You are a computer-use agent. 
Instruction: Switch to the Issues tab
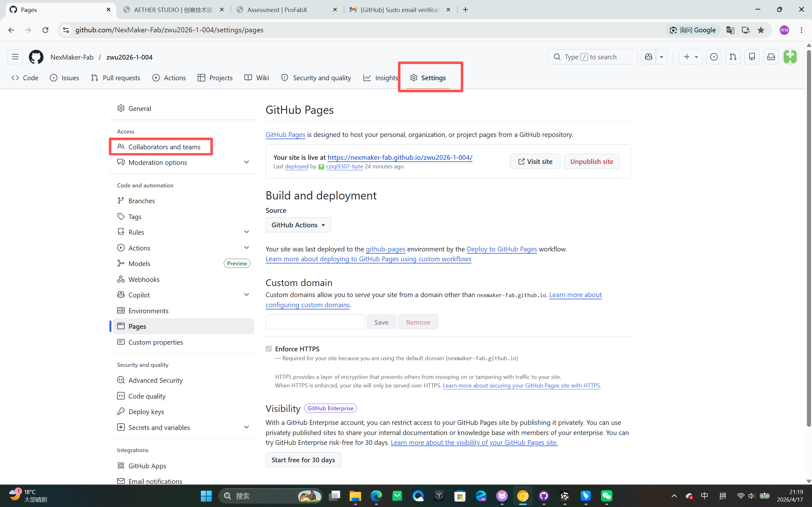64,78
